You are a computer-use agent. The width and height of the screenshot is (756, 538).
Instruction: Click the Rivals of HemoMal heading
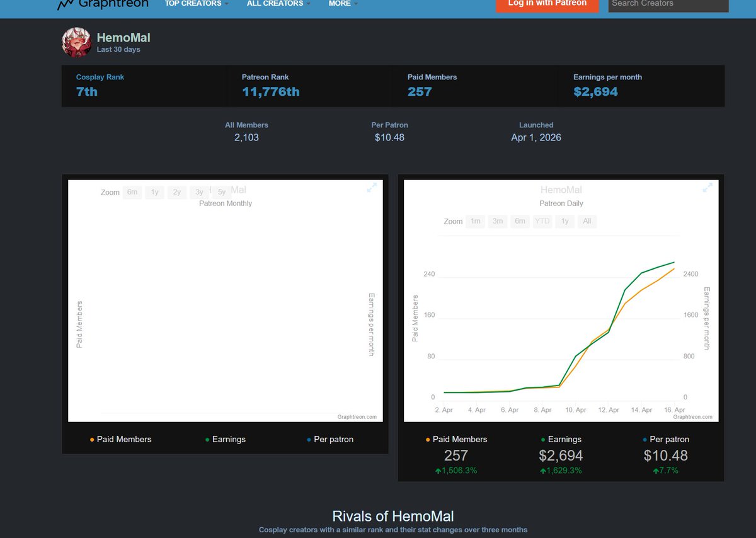pyautogui.click(x=393, y=516)
